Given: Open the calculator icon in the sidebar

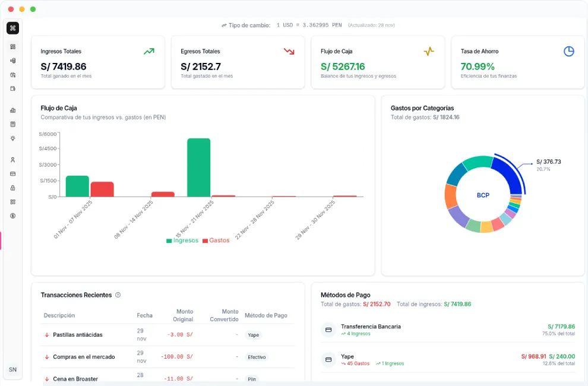Looking at the screenshot, I should tap(12, 124).
